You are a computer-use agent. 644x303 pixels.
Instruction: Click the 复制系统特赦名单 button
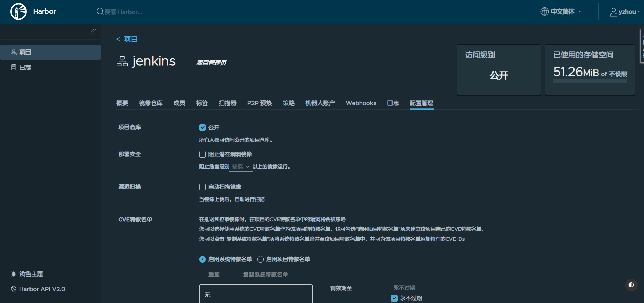point(265,275)
